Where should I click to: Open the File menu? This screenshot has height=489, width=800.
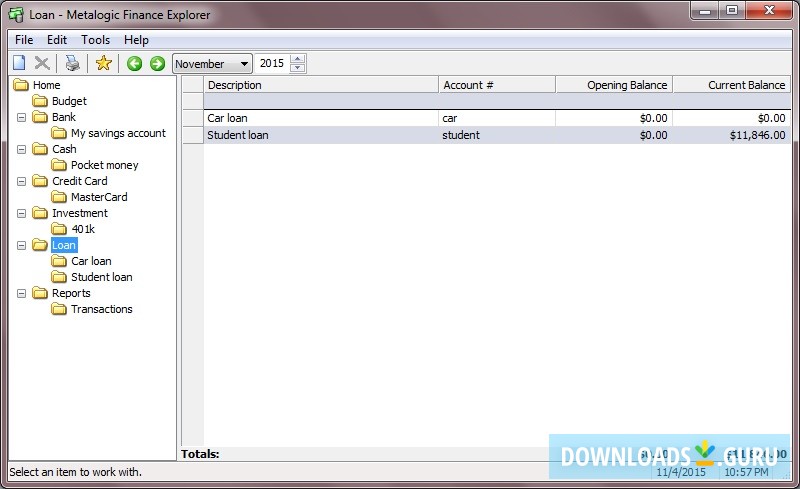click(x=24, y=40)
